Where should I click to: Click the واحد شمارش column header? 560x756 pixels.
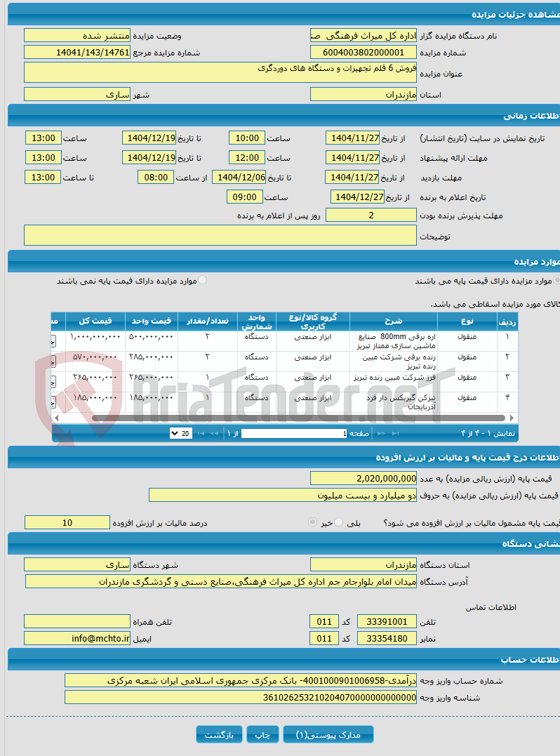click(x=257, y=321)
